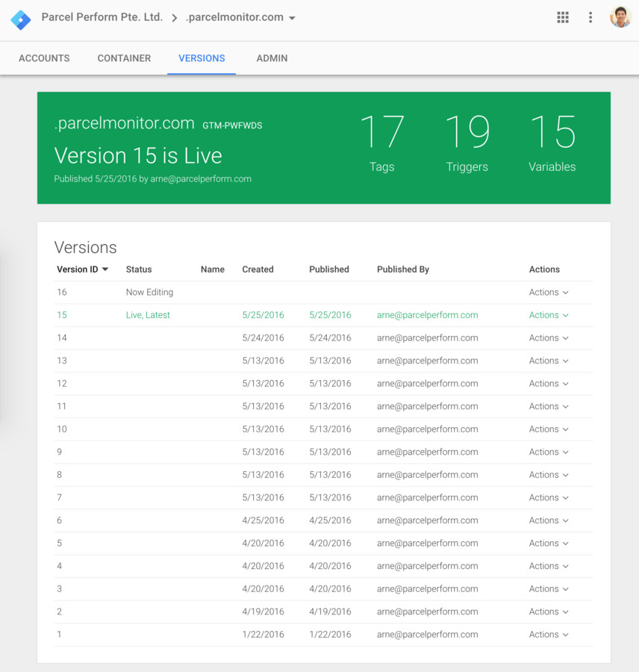Click published date 4/25/2016 for version 6
Viewport: 639px width, 672px height.
click(x=330, y=520)
